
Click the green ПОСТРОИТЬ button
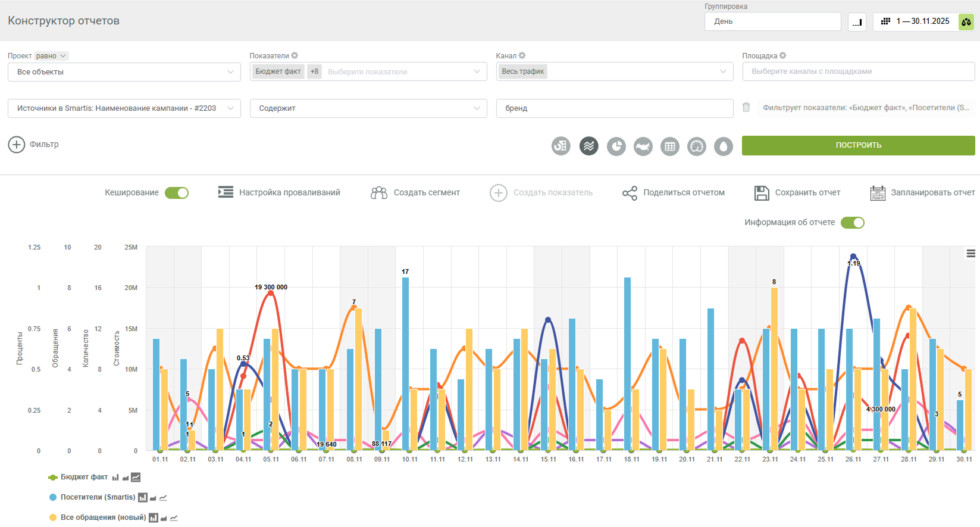[858, 145]
